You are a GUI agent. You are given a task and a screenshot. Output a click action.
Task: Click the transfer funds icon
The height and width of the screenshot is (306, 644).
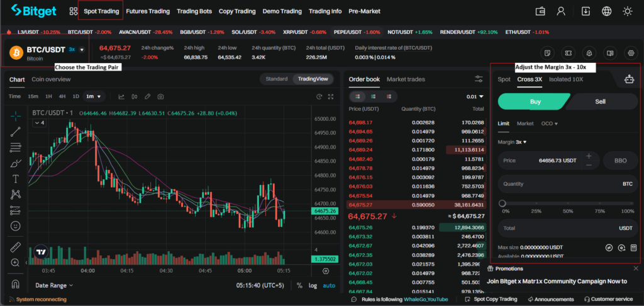point(609,247)
